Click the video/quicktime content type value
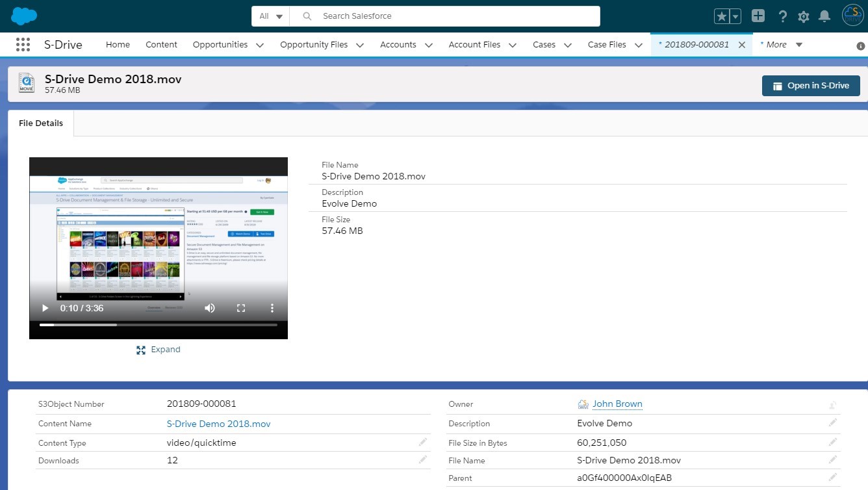868x490 pixels. [201, 443]
